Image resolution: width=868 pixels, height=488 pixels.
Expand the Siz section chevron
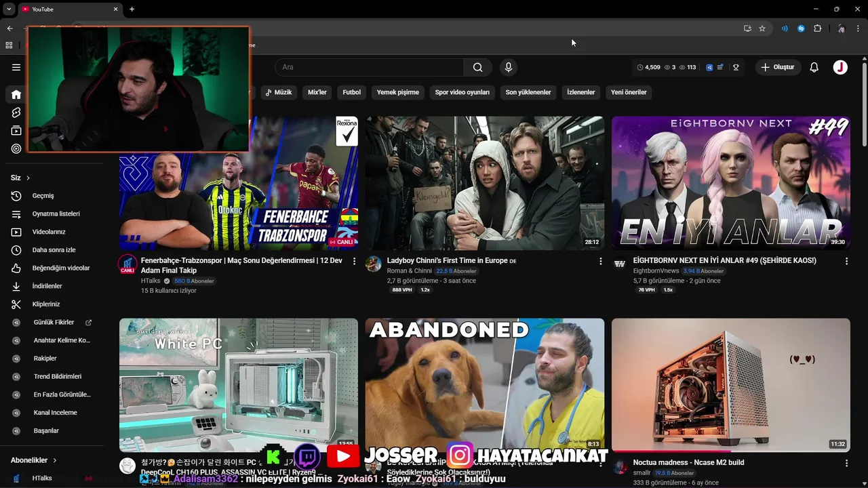[28, 178]
